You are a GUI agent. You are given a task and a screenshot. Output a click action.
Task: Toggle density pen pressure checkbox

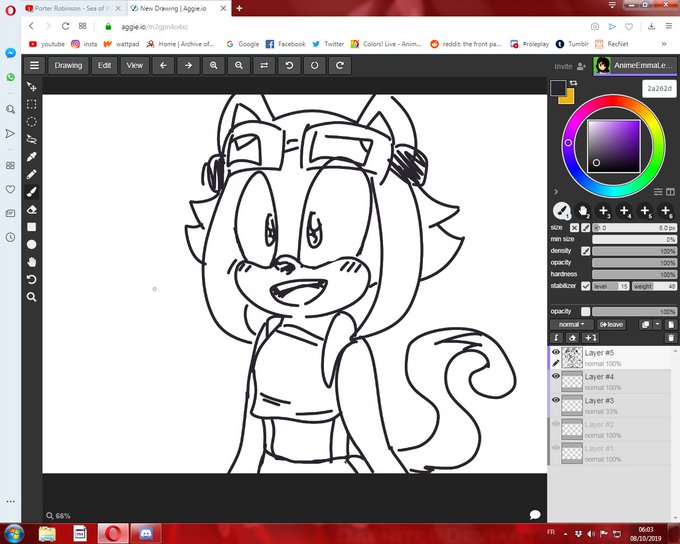pyautogui.click(x=585, y=251)
